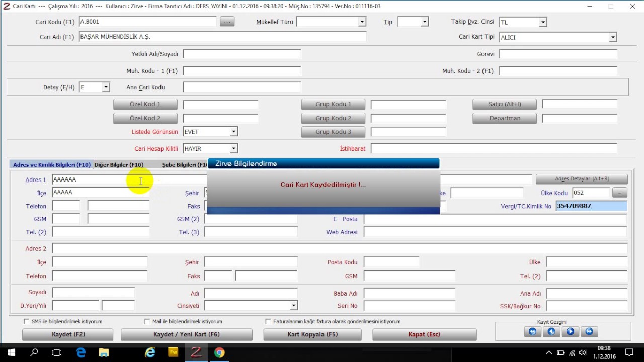
Task: Go to last record in Kayıt Gezgini
Action: click(x=589, y=331)
